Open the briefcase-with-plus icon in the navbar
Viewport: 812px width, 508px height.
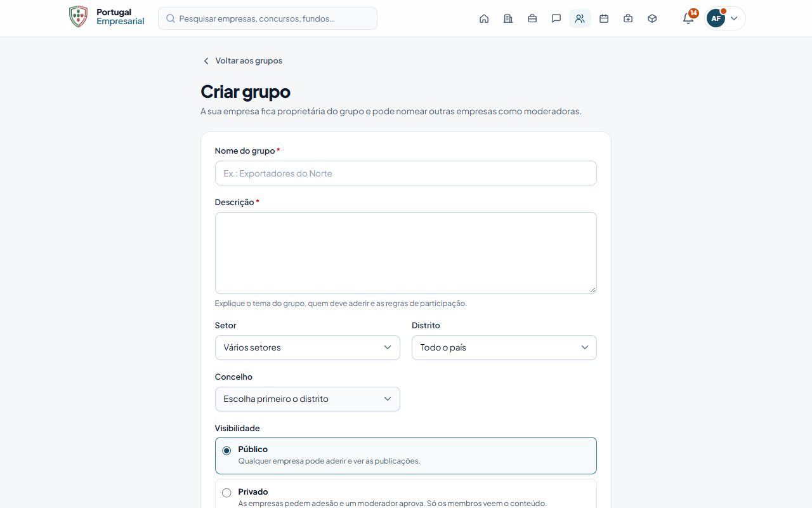(628, 18)
